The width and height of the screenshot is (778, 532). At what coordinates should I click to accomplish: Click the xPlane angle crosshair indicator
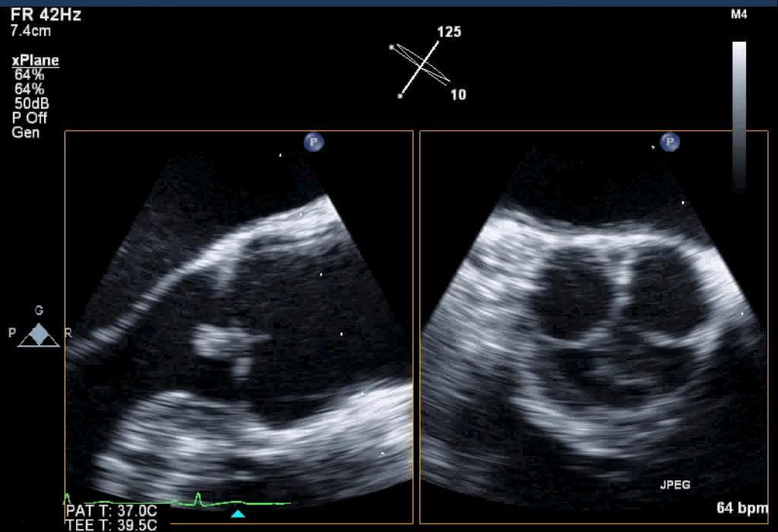click(419, 69)
